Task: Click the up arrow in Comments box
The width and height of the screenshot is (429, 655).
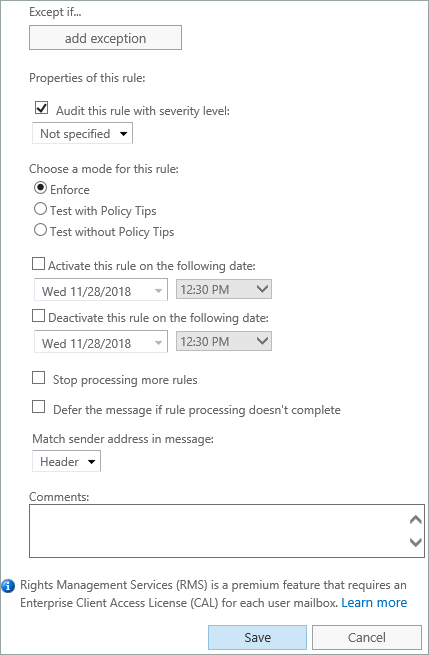Action: click(416, 520)
